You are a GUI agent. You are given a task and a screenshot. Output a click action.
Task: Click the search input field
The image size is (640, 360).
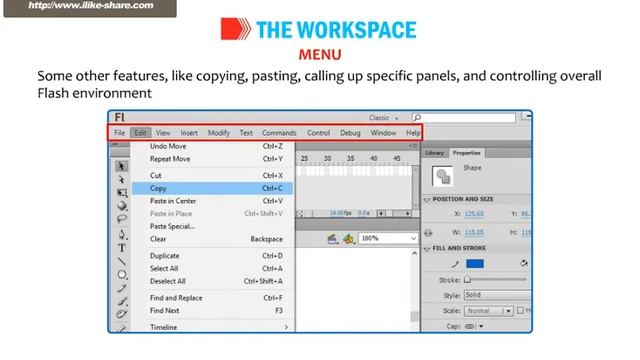point(464,118)
